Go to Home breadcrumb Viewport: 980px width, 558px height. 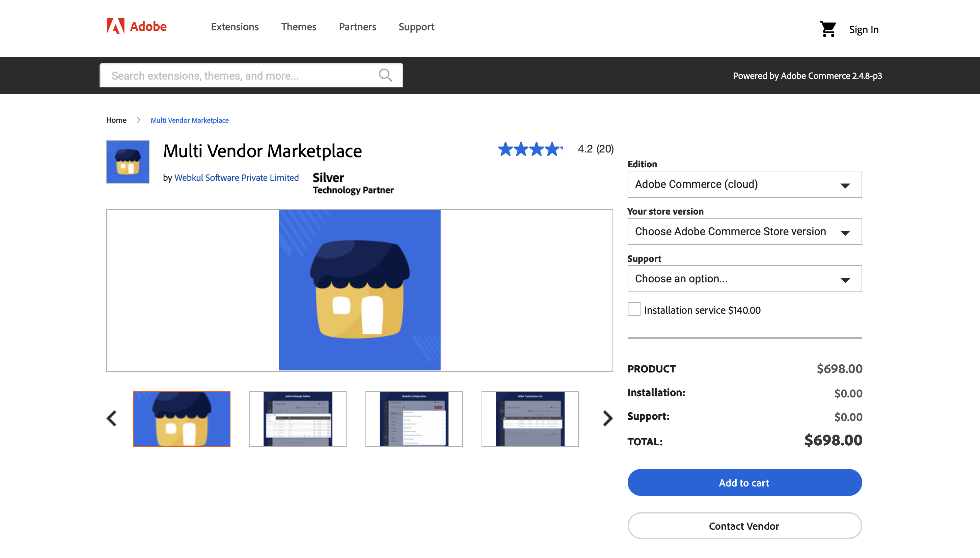(116, 120)
